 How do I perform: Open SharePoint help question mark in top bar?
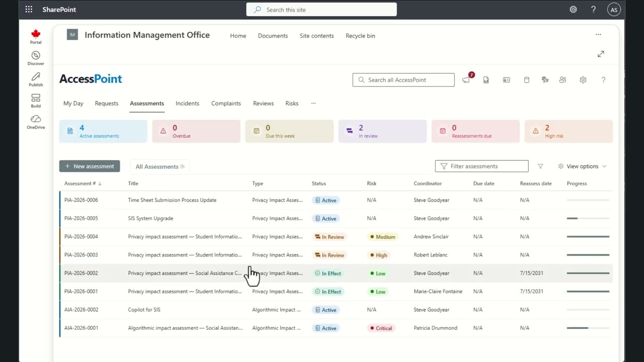593,10
